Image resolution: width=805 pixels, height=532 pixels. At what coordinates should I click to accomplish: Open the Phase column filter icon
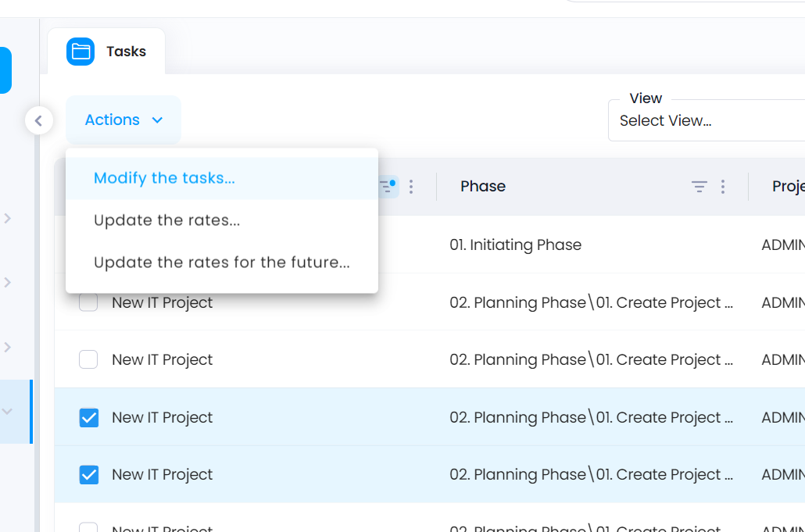(x=699, y=186)
